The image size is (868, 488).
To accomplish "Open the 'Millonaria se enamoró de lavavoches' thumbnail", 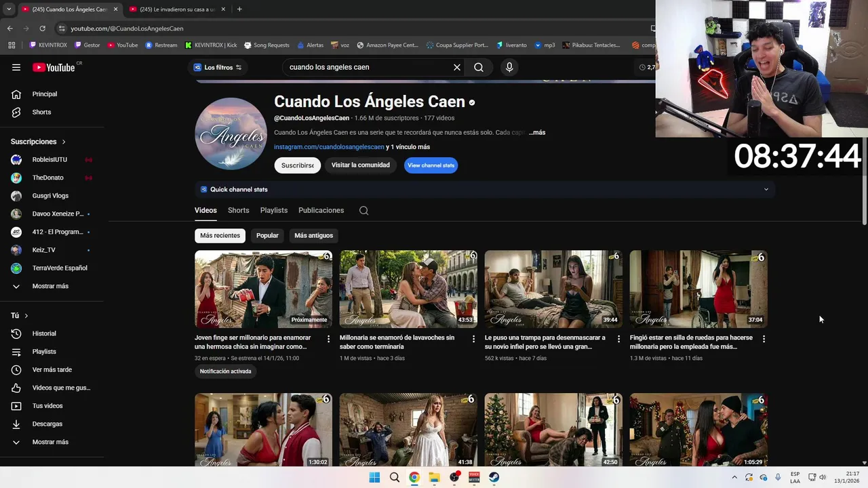I will tap(408, 289).
